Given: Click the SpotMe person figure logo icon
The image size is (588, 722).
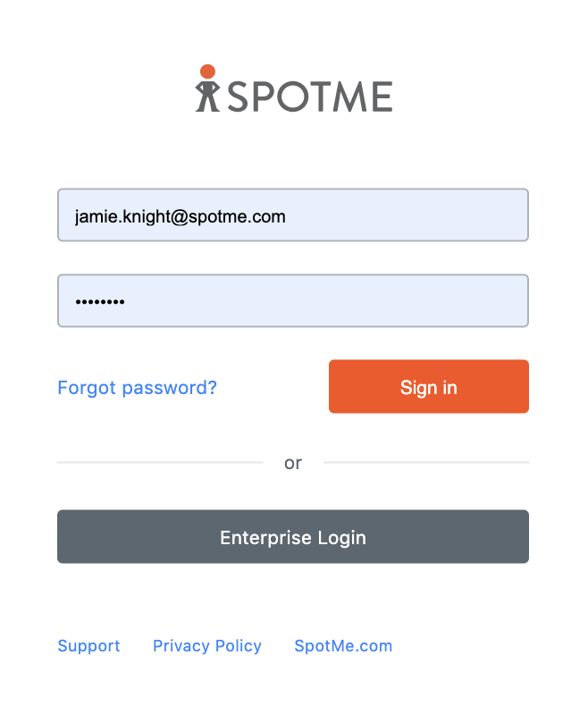Looking at the screenshot, I should point(207,88).
